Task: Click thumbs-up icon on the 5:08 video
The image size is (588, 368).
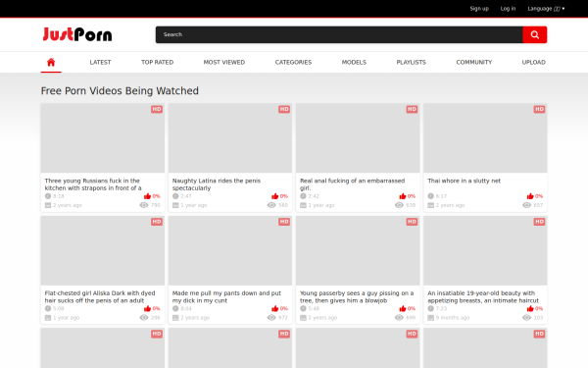Action: pyautogui.click(x=147, y=308)
